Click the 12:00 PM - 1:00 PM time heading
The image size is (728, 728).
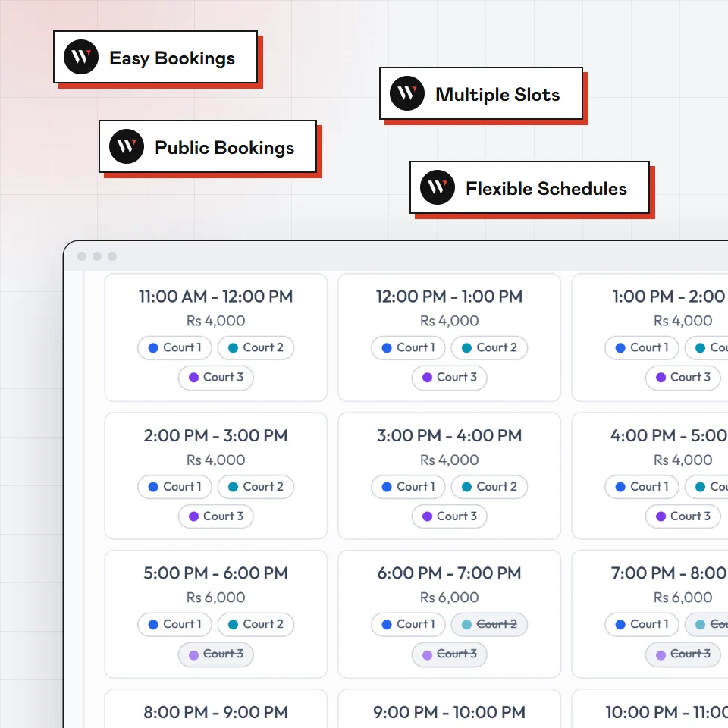click(x=450, y=297)
